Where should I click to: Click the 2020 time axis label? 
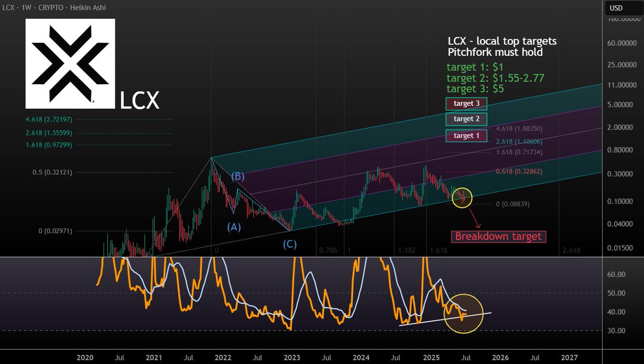click(x=85, y=356)
